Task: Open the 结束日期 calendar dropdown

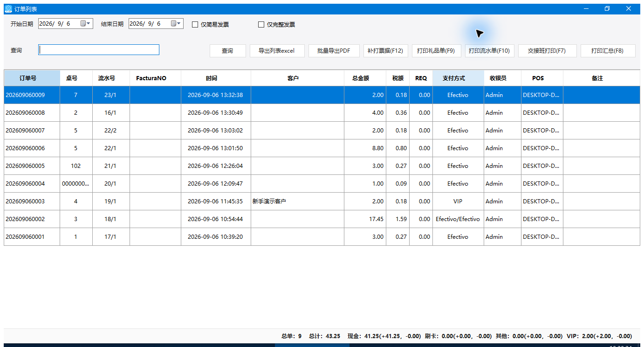Action: [176, 23]
